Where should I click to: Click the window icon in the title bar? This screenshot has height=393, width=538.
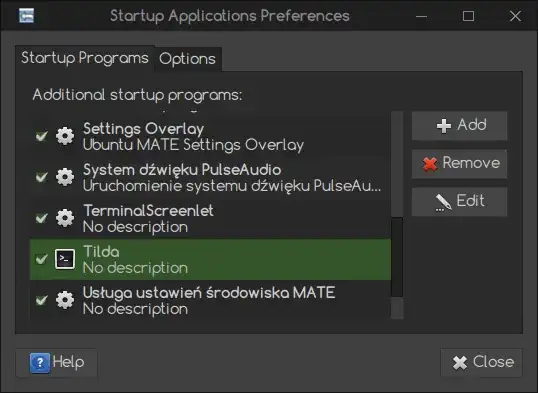pos(26,16)
